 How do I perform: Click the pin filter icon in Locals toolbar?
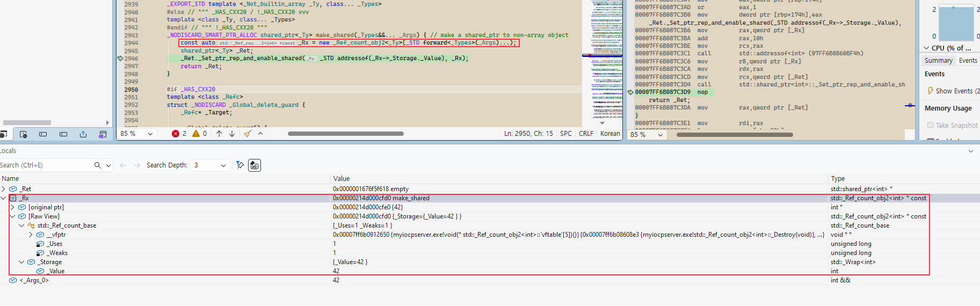(240, 165)
